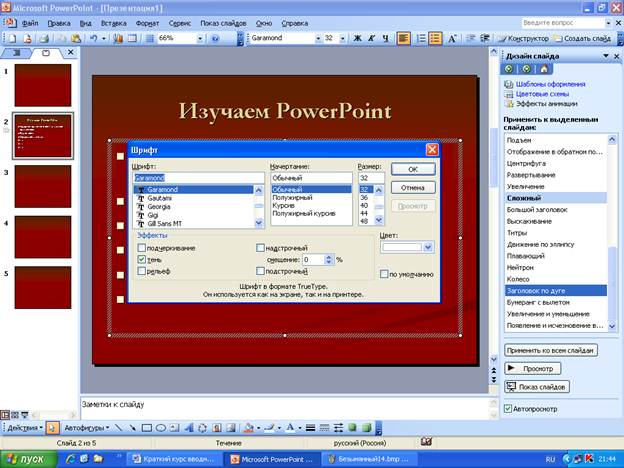Click the 3-D style green cube icon
624x468 pixels.
pos(367,428)
